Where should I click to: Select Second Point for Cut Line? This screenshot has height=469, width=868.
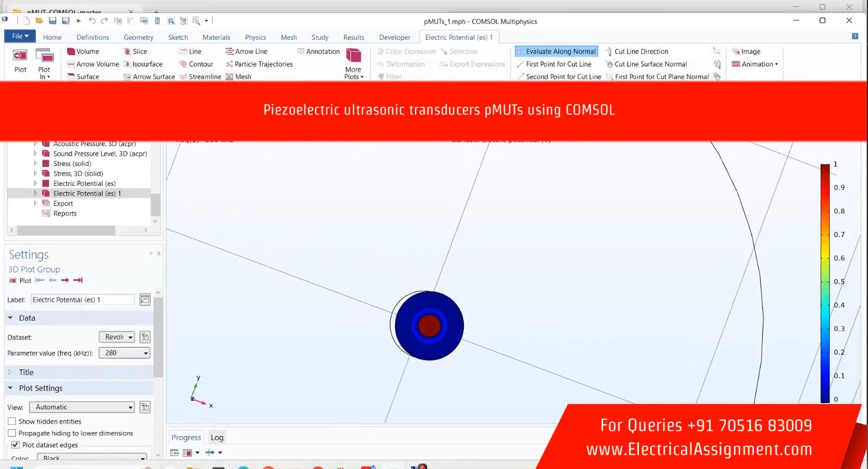[x=559, y=77]
